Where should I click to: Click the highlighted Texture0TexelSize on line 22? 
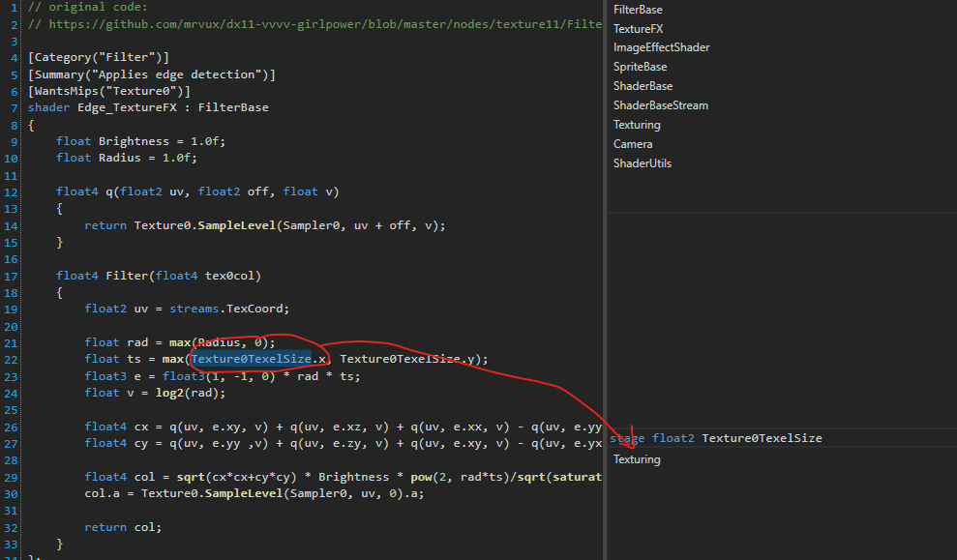(251, 359)
